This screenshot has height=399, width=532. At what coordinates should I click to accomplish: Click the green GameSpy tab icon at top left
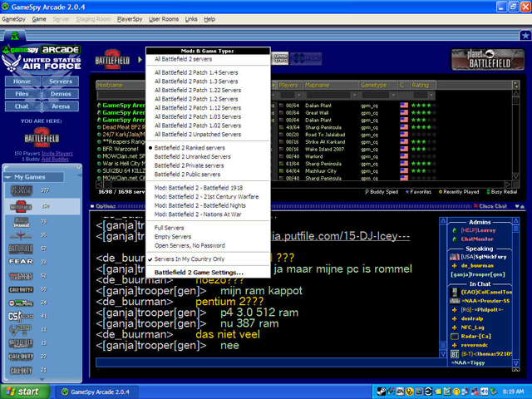14,35
